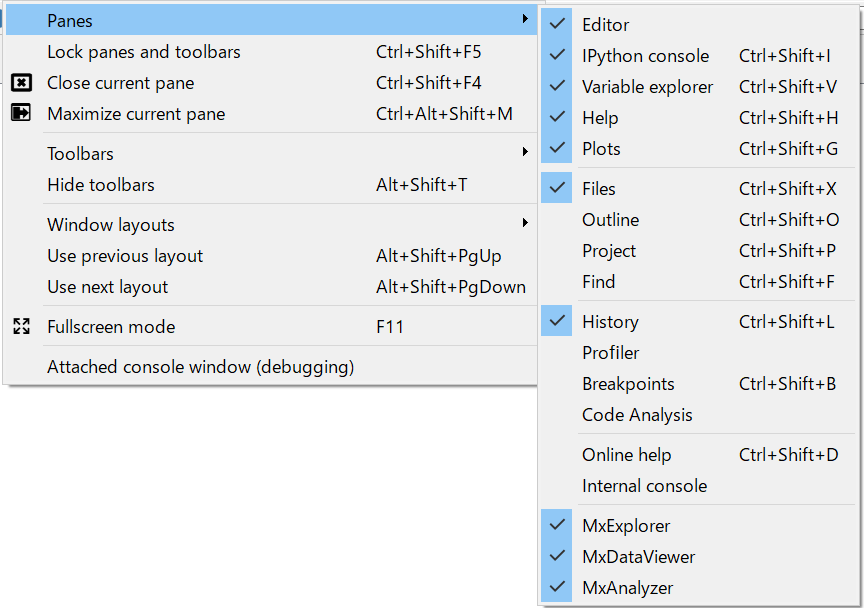Show the Internal console pane

[644, 486]
